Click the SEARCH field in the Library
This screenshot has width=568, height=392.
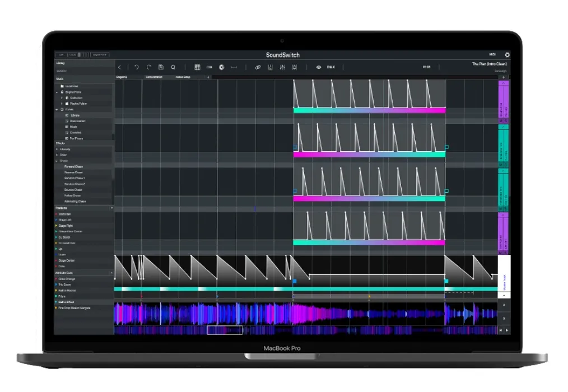(x=83, y=71)
